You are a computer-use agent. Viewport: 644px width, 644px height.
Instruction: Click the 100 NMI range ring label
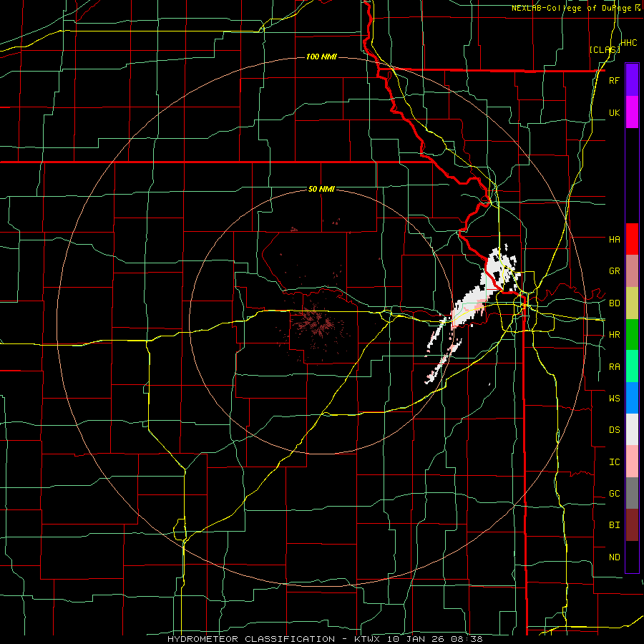pyautogui.click(x=321, y=57)
